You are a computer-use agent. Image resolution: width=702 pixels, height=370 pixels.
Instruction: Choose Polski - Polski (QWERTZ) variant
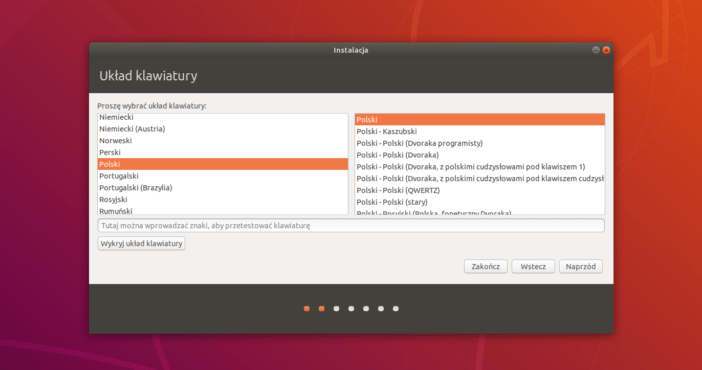(479, 190)
